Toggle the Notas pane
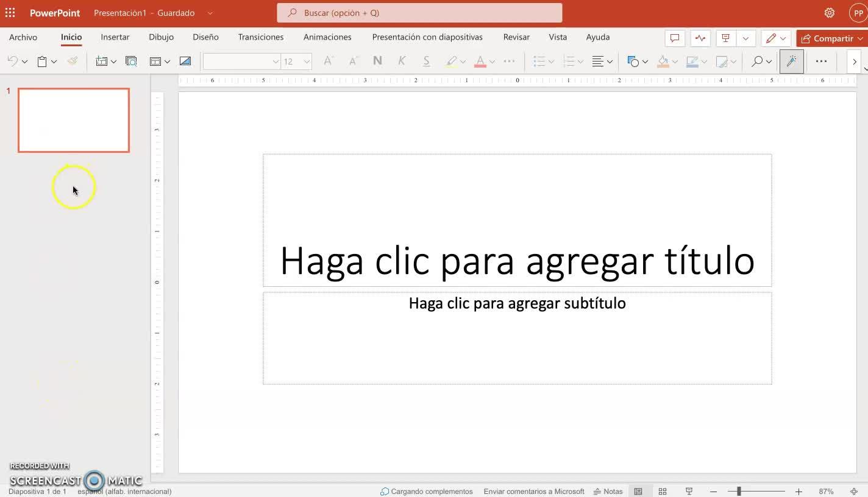 point(608,492)
